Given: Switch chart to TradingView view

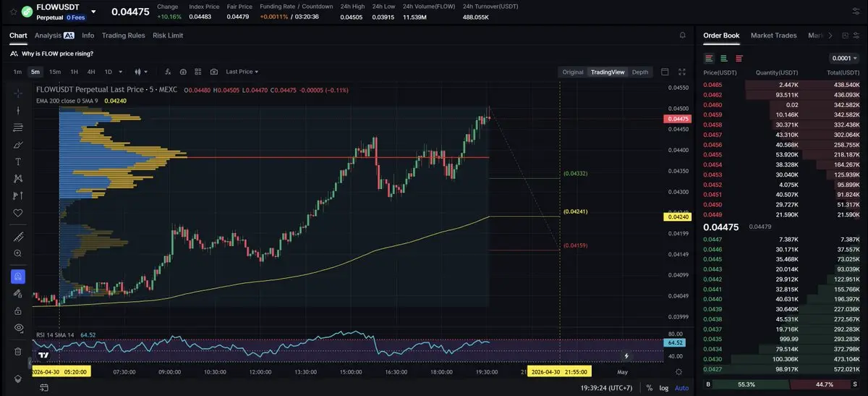Looking at the screenshot, I should point(608,72).
